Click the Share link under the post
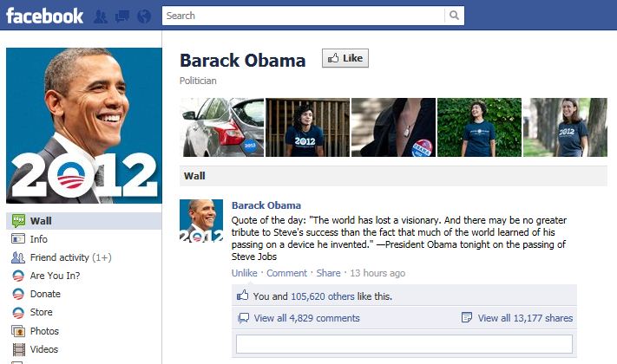Viewport: 617px width, 364px height. tap(328, 273)
